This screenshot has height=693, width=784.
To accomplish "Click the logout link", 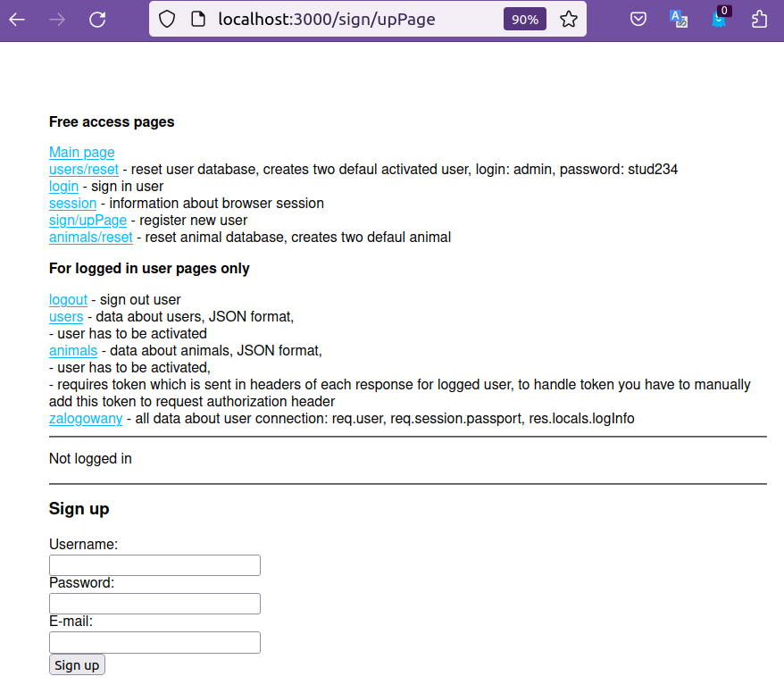I will (x=68, y=300).
